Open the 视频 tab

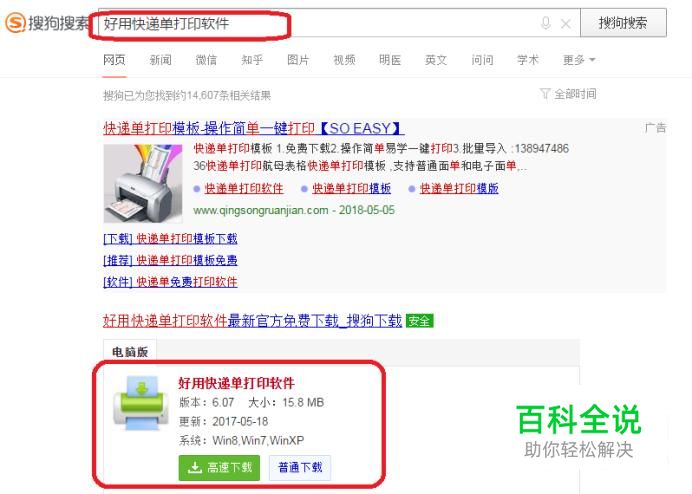tap(344, 60)
